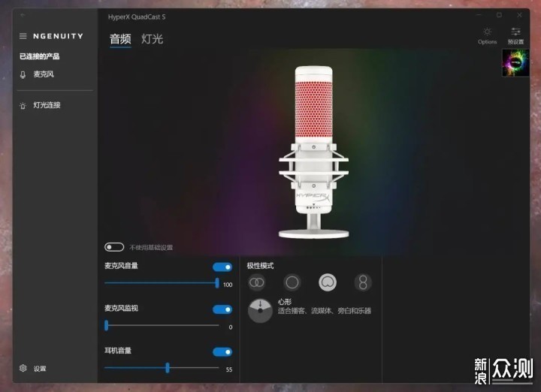Open 灯光连接 sidebar entry

click(x=47, y=105)
